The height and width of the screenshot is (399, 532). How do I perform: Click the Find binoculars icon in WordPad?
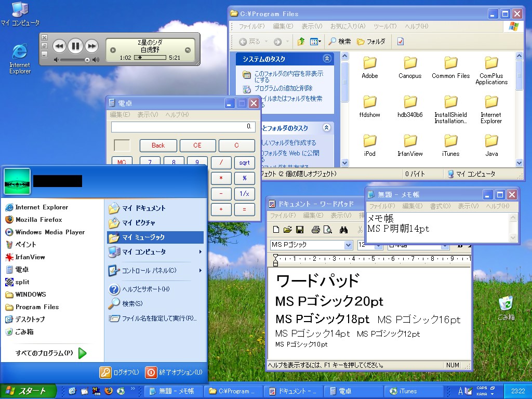tap(343, 230)
